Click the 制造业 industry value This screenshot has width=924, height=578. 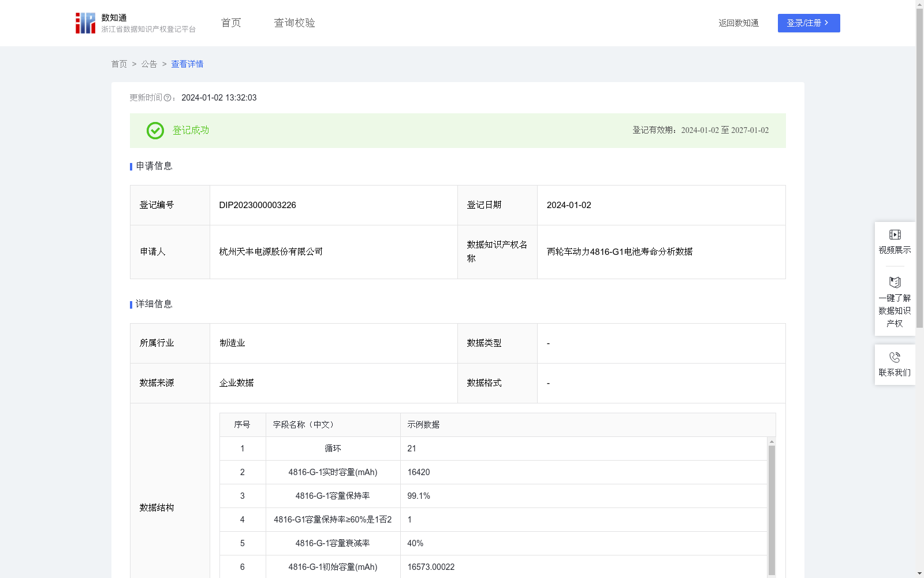click(x=232, y=343)
